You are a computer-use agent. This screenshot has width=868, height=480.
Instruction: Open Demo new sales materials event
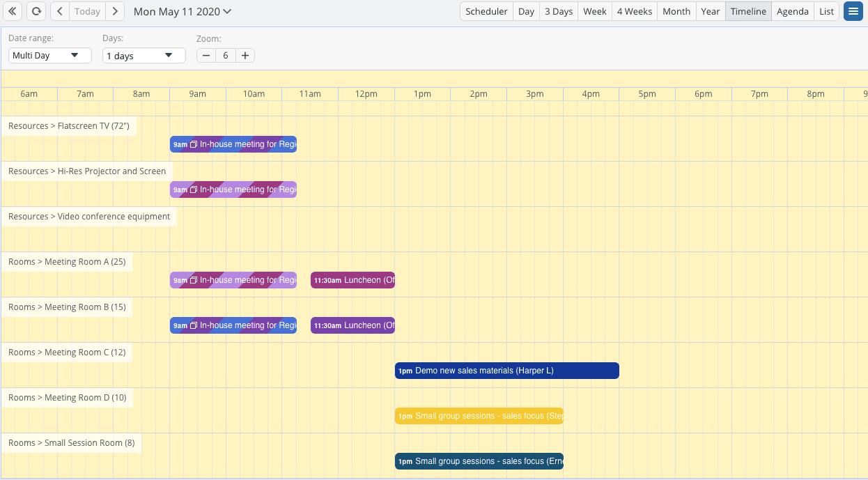pyautogui.click(x=506, y=371)
